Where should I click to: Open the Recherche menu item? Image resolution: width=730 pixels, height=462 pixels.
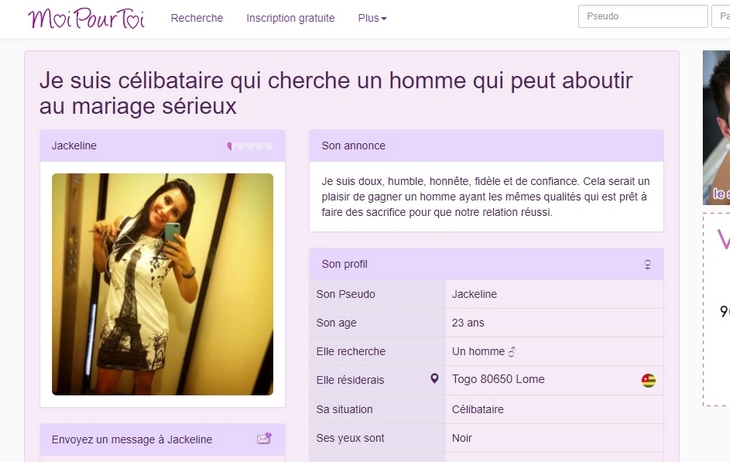click(x=197, y=18)
